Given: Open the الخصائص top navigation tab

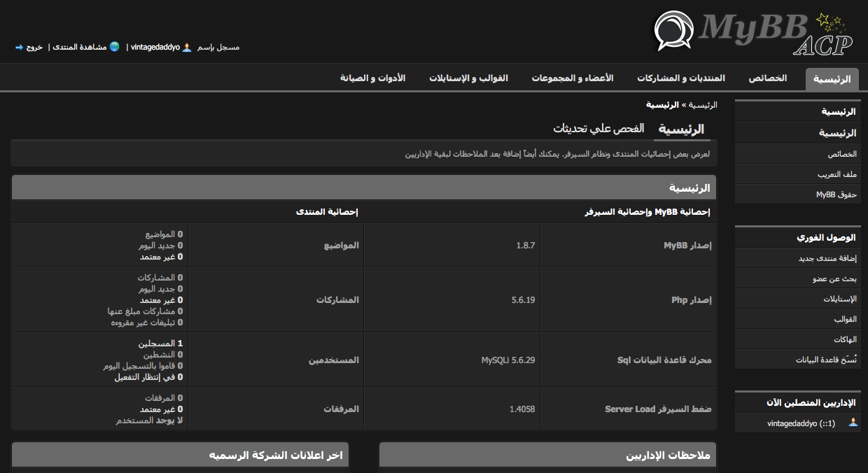Looking at the screenshot, I should pos(768,78).
